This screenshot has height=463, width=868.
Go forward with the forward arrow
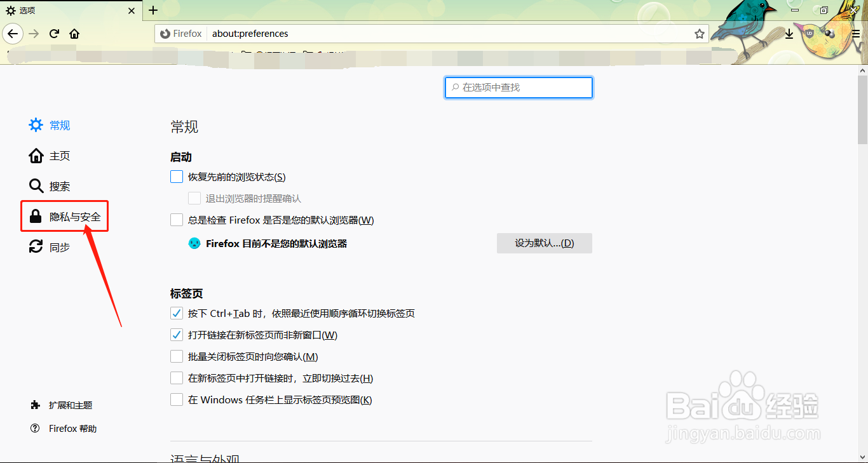pyautogui.click(x=34, y=34)
